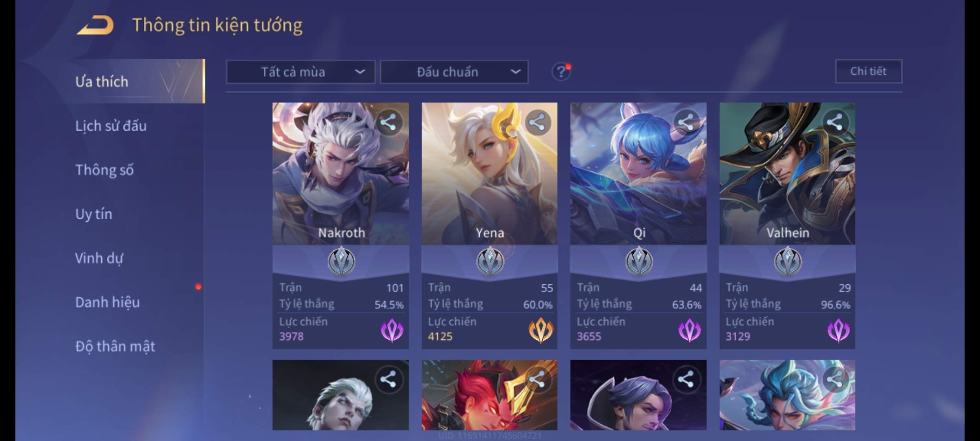Screen dimensions: 980x441
Task: Tap the golden back arrow icon
Action: pyautogui.click(x=95, y=25)
